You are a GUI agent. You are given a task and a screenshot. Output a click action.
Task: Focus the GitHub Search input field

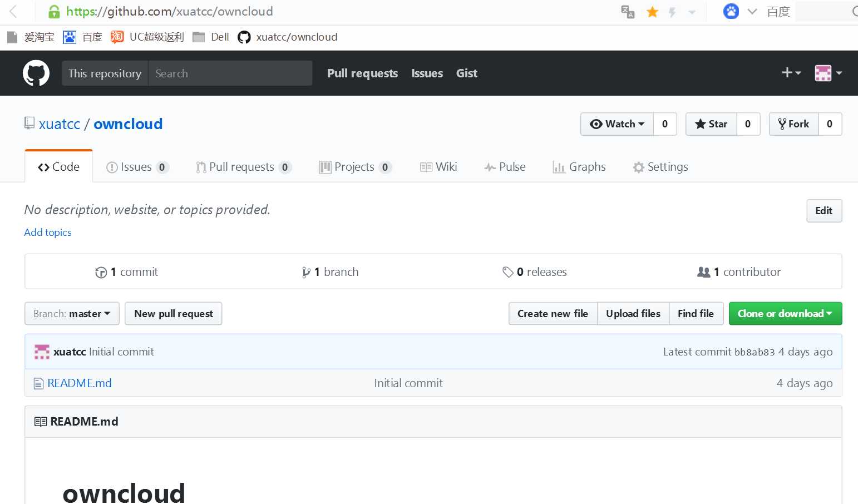(x=230, y=73)
